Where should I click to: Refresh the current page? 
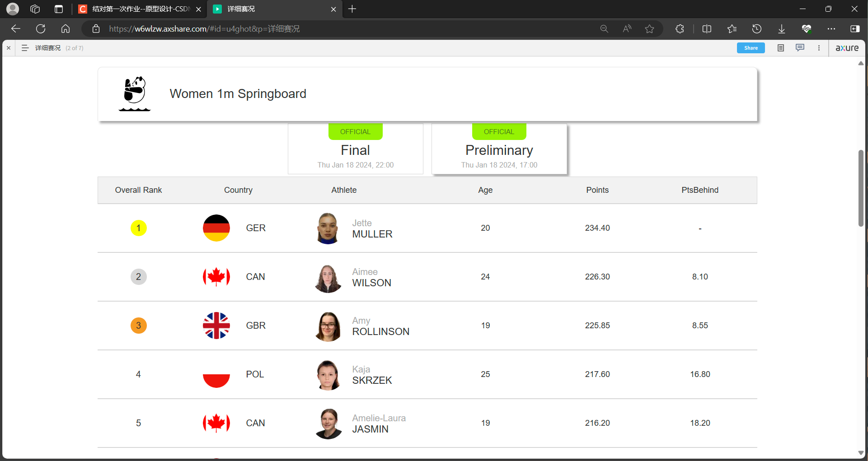[x=41, y=29]
